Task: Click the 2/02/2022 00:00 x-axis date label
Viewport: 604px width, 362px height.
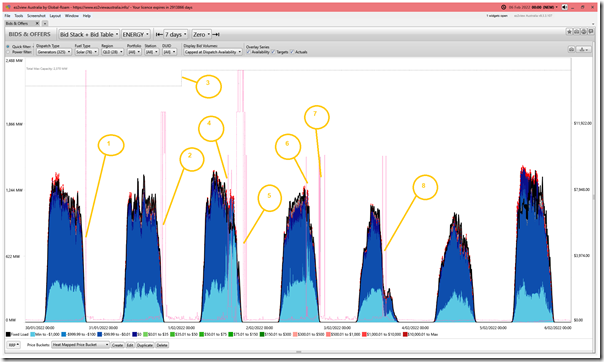Action: (260, 328)
